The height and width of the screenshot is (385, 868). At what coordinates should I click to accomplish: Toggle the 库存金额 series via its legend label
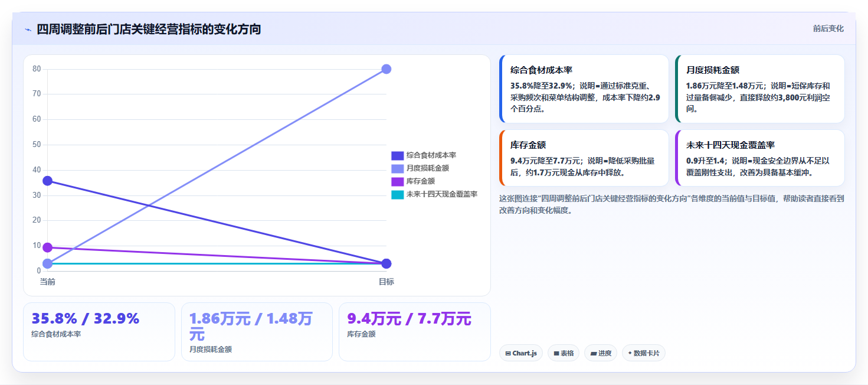tap(421, 181)
